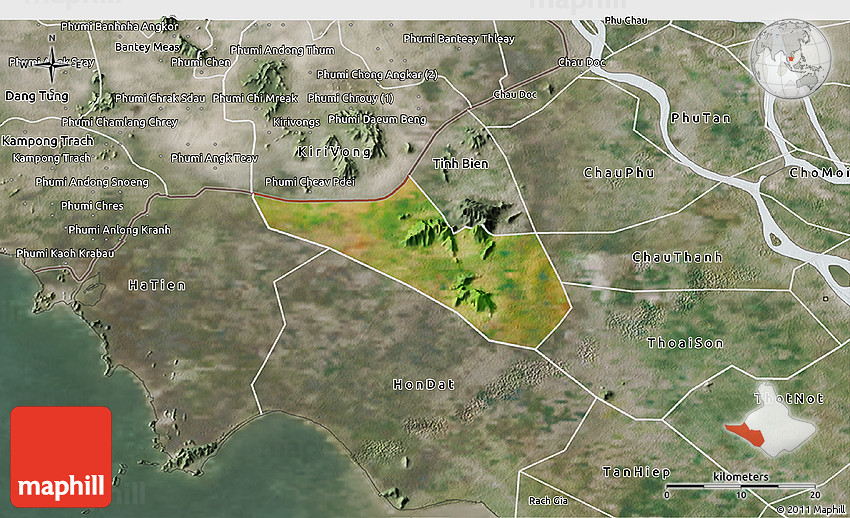This screenshot has width=850, height=518.
Task: Select the Phu Tan label
Action: pos(700,118)
